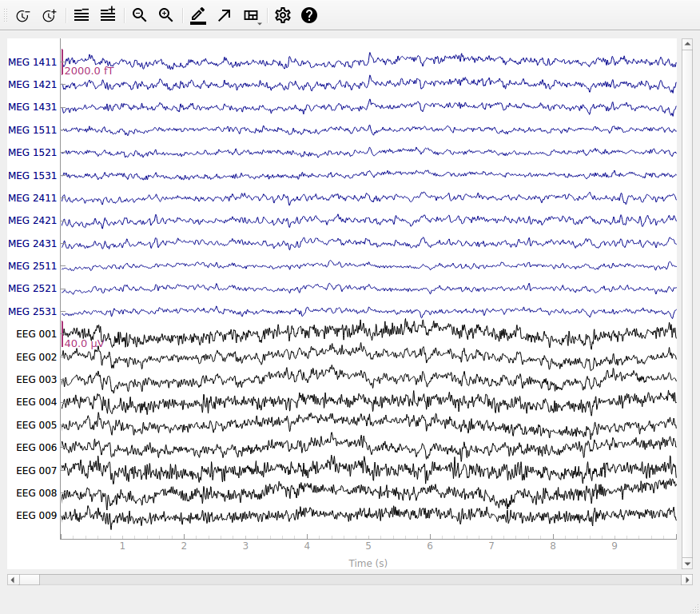700x614 pixels.
Task: Click the horizontal scrollbar right arrow
Action: point(687,580)
